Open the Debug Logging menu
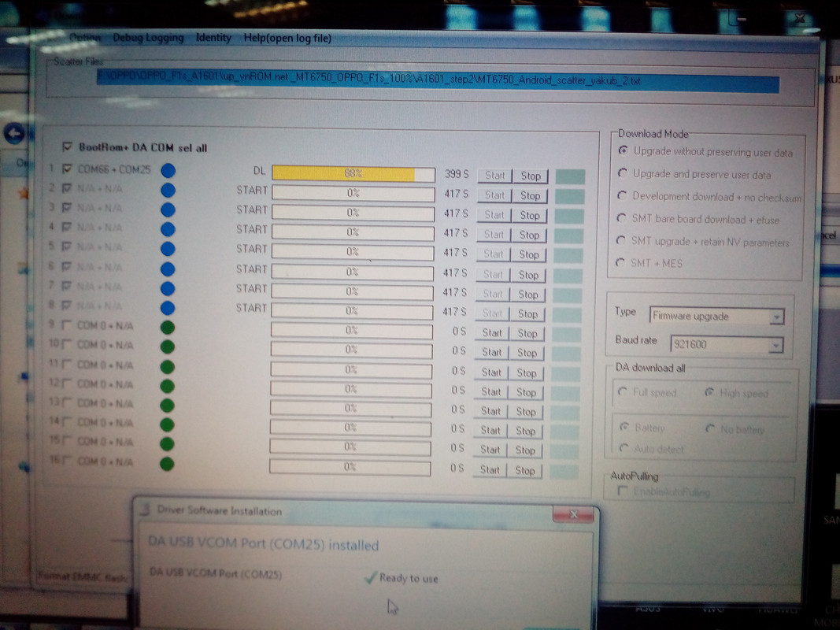This screenshot has width=840, height=630. coord(148,38)
